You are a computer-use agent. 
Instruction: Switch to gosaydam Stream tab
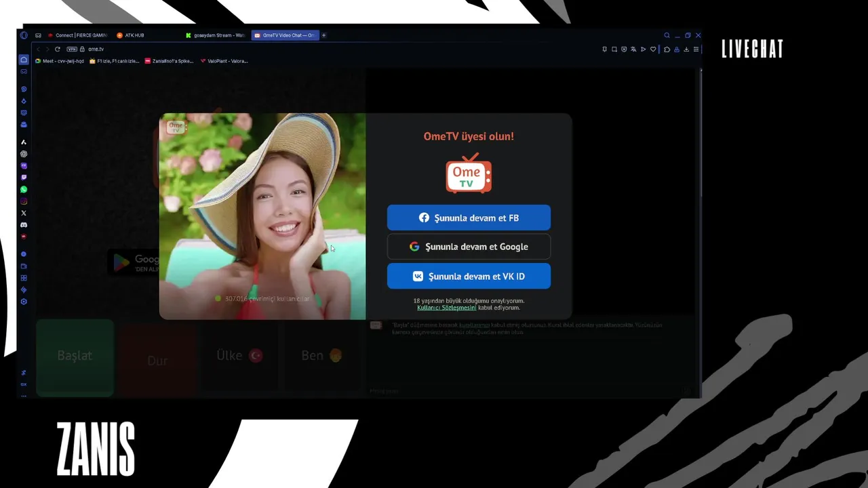(x=216, y=35)
